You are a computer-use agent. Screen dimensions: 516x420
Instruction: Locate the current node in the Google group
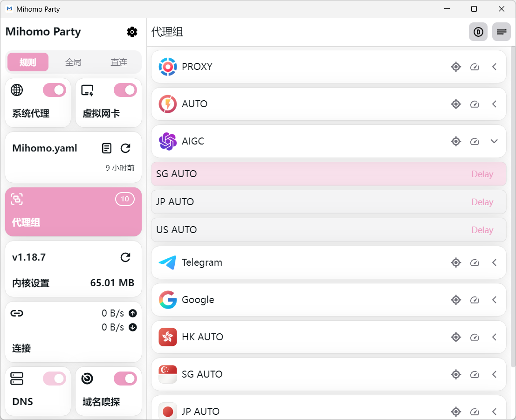click(456, 300)
